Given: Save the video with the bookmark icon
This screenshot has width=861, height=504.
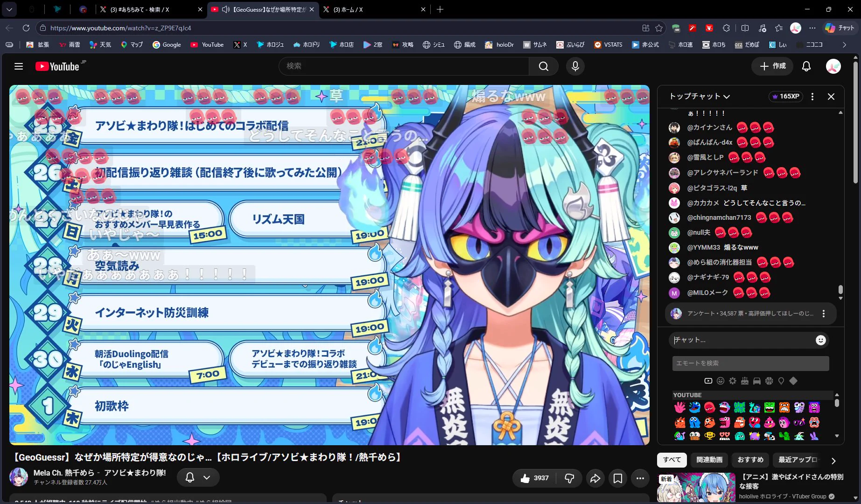Looking at the screenshot, I should coord(617,478).
